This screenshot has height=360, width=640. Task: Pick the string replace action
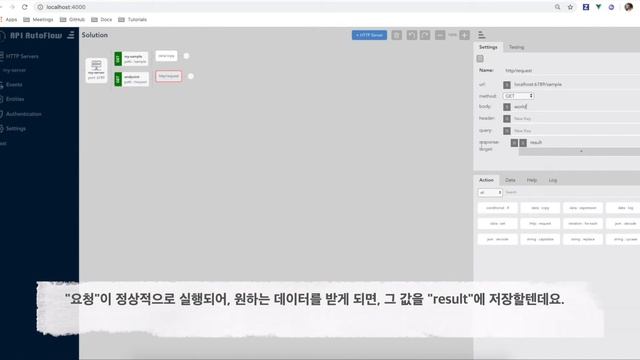point(582,239)
